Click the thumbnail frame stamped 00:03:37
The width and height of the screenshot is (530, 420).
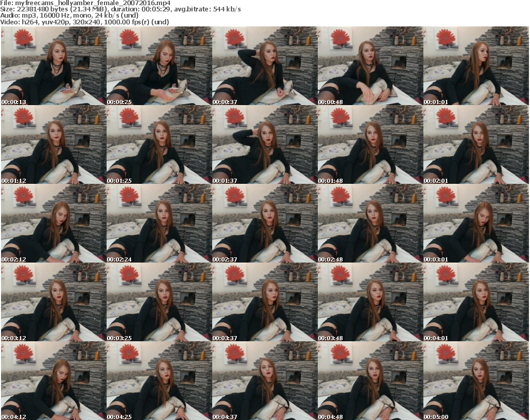264,302
